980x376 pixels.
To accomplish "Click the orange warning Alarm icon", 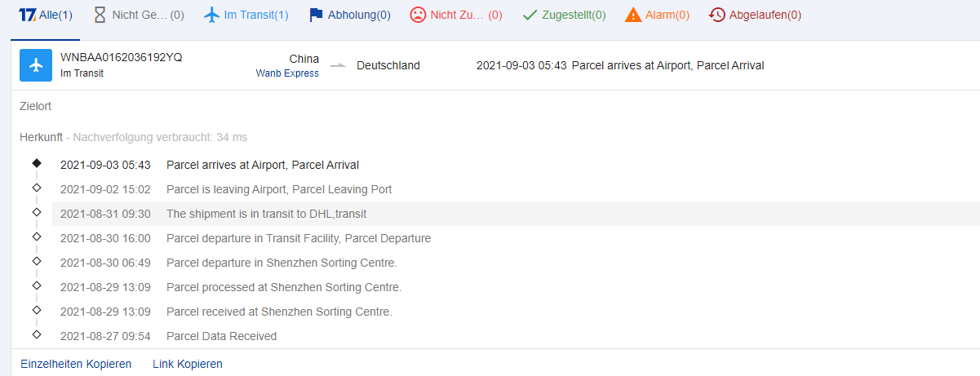I will point(632,15).
